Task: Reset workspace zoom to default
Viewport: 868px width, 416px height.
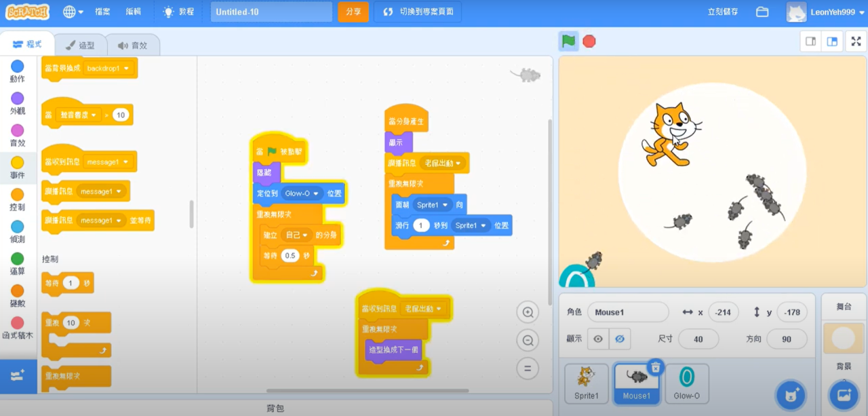Action: (x=528, y=368)
